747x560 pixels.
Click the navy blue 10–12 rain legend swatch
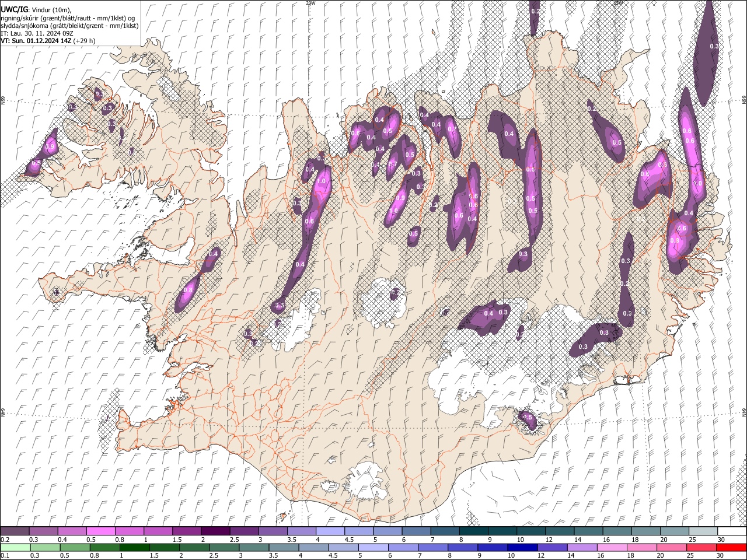522,548
